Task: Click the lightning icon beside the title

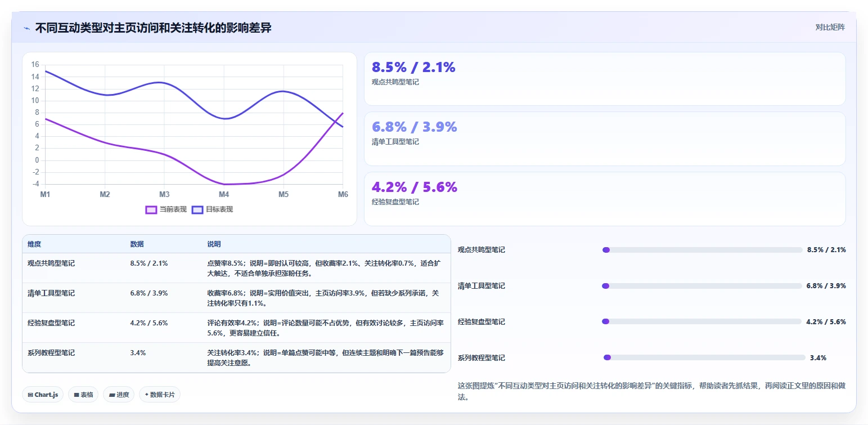Action: (27, 28)
